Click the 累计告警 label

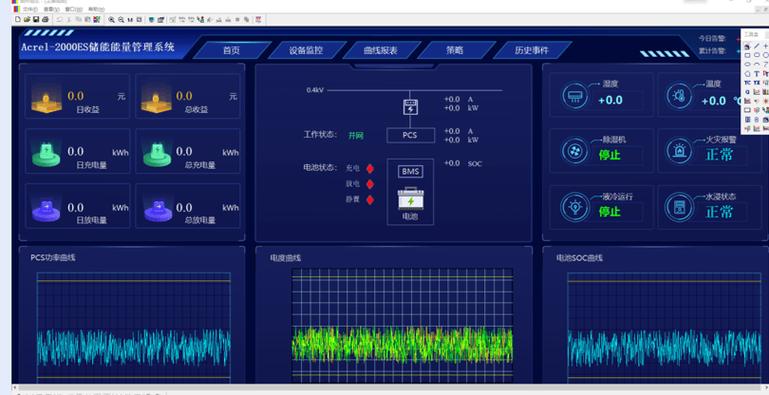tap(712, 50)
